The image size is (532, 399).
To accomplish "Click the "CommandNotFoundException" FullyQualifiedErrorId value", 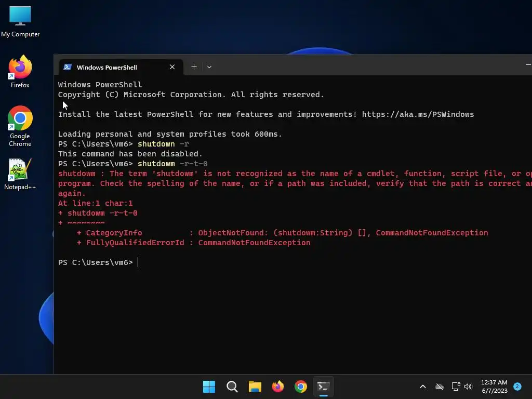I will pyautogui.click(x=254, y=243).
